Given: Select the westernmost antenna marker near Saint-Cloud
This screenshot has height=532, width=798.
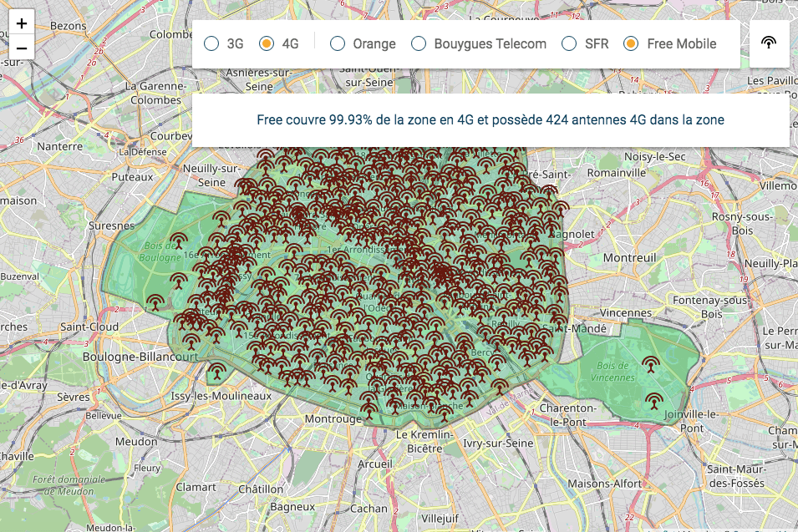Looking at the screenshot, I should [155, 302].
